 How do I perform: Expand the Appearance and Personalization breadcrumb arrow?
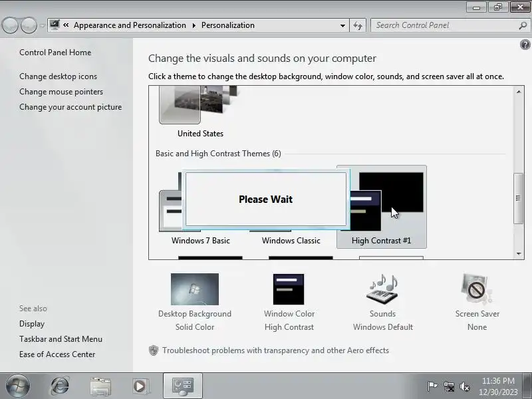tap(194, 25)
